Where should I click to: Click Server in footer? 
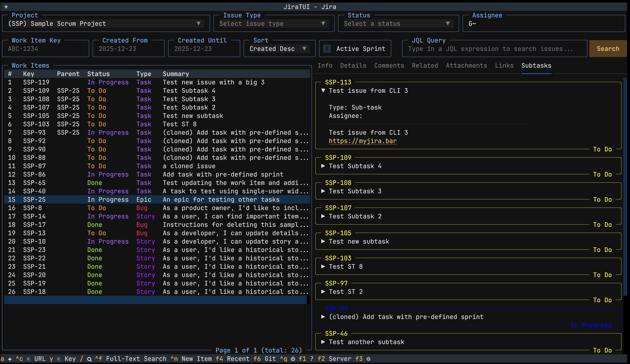click(x=340, y=359)
